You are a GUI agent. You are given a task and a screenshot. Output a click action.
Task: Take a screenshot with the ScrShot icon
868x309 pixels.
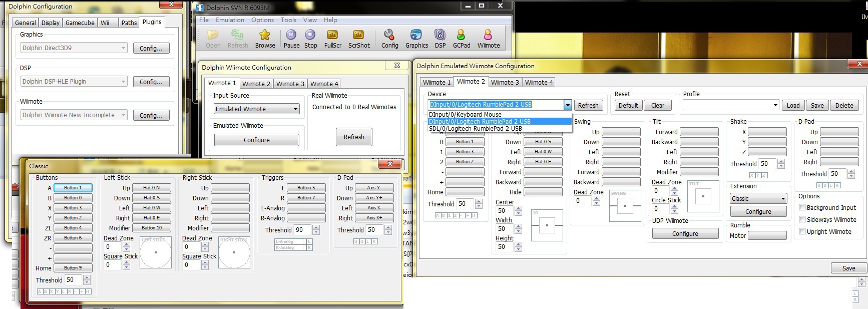tap(359, 39)
